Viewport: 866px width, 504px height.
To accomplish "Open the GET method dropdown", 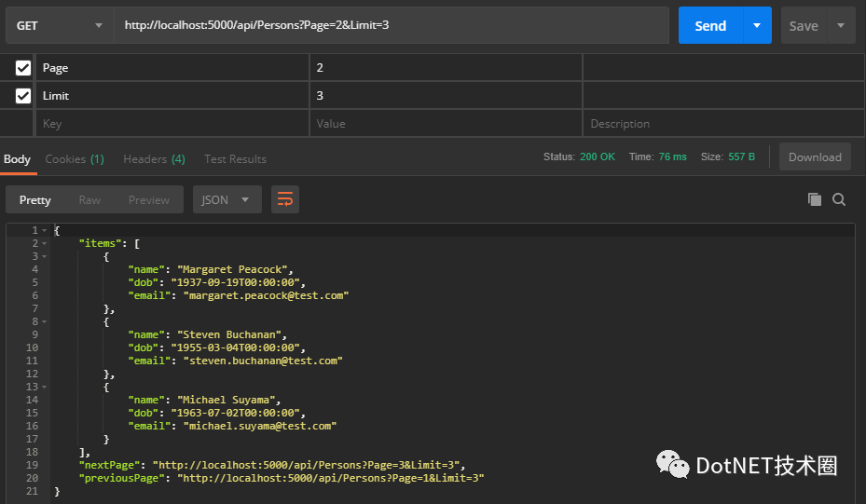I will 60,25.
